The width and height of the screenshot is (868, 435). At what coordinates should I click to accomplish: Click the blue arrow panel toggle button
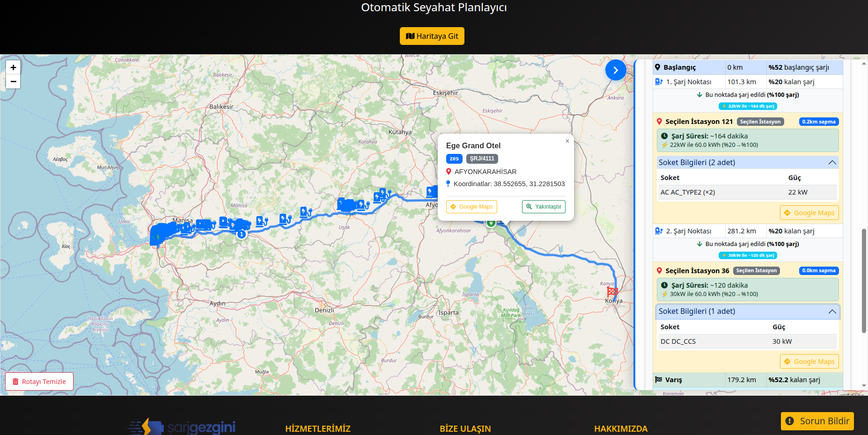615,70
